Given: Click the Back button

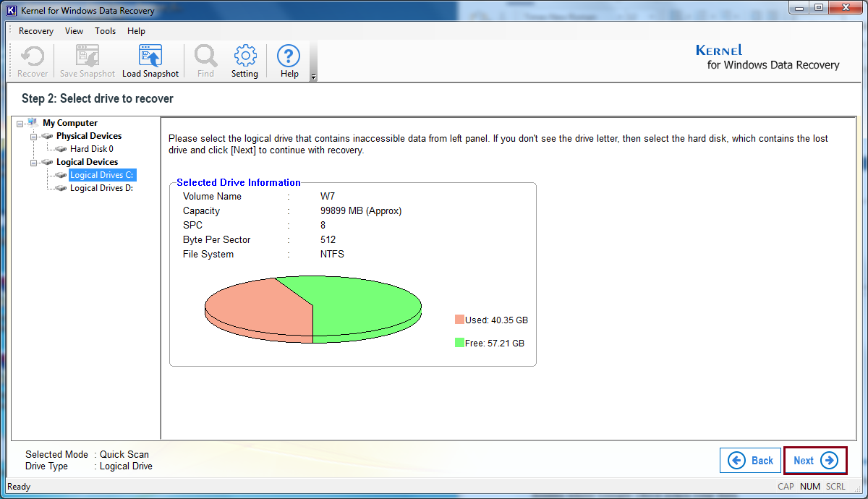Looking at the screenshot, I should (750, 461).
